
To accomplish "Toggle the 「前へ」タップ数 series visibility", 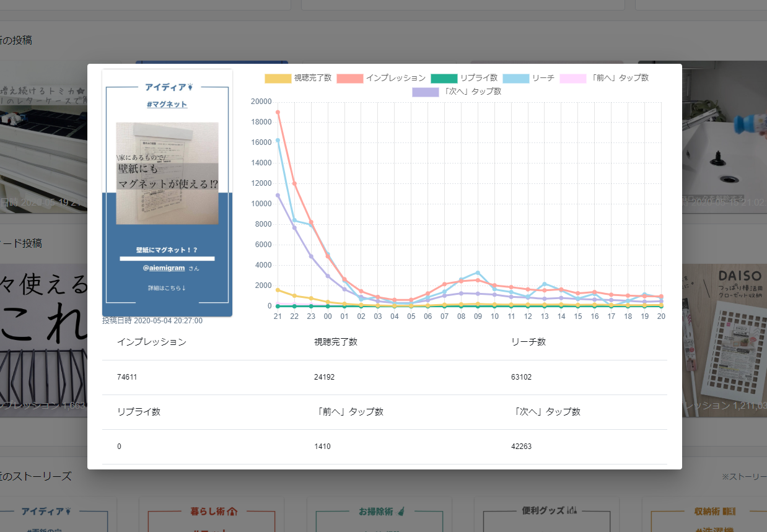I will (620, 79).
